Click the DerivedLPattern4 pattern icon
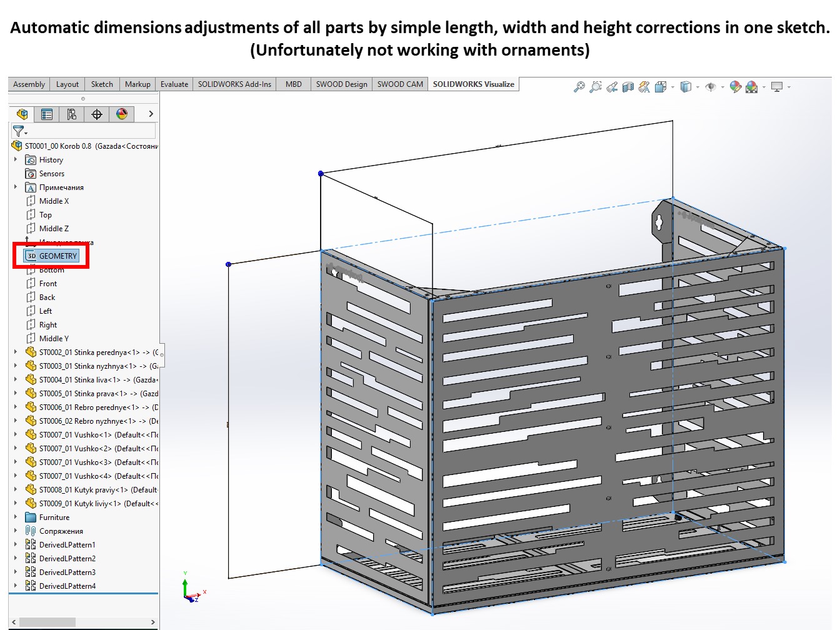Screen dimensions: 840x630 pos(31,586)
